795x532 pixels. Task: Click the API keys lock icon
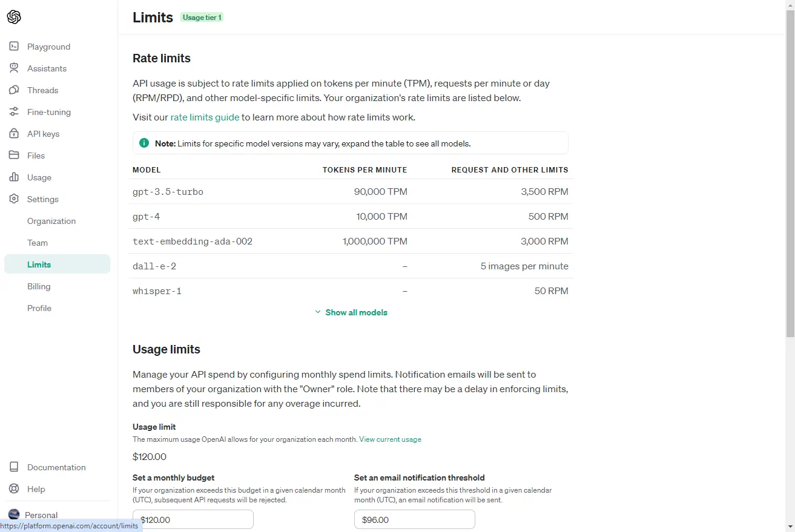pos(14,134)
